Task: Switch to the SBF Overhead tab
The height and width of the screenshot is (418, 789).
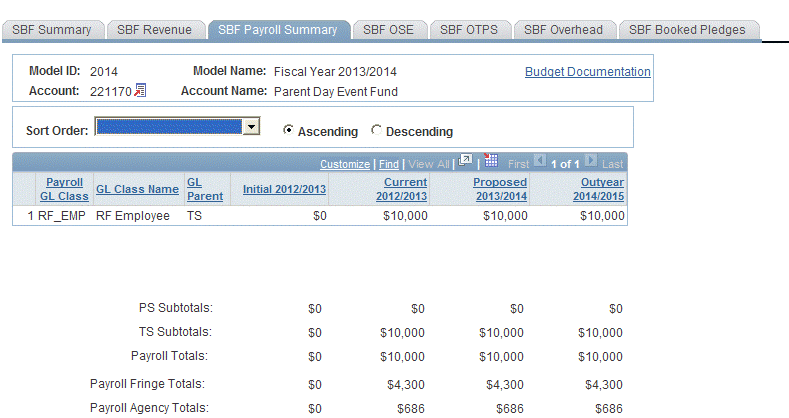Action: pos(563,30)
